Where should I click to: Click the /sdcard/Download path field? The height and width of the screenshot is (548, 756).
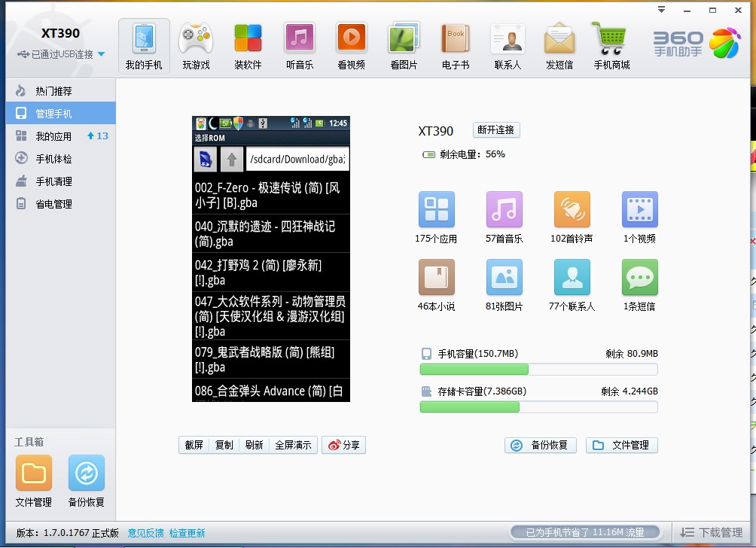(x=297, y=159)
